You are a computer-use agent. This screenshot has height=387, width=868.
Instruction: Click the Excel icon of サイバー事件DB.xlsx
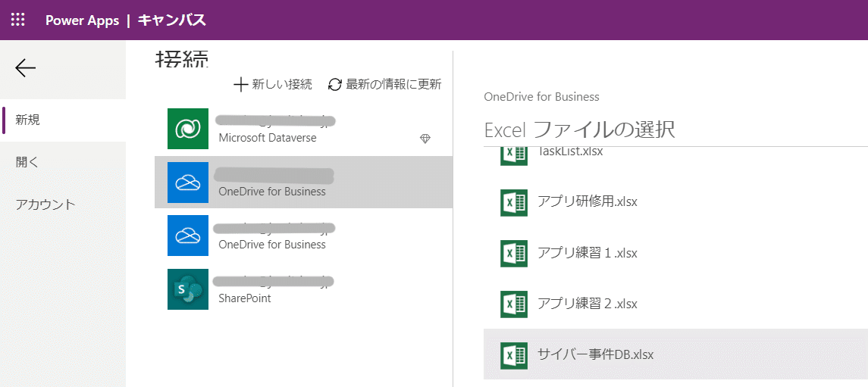[x=513, y=354]
